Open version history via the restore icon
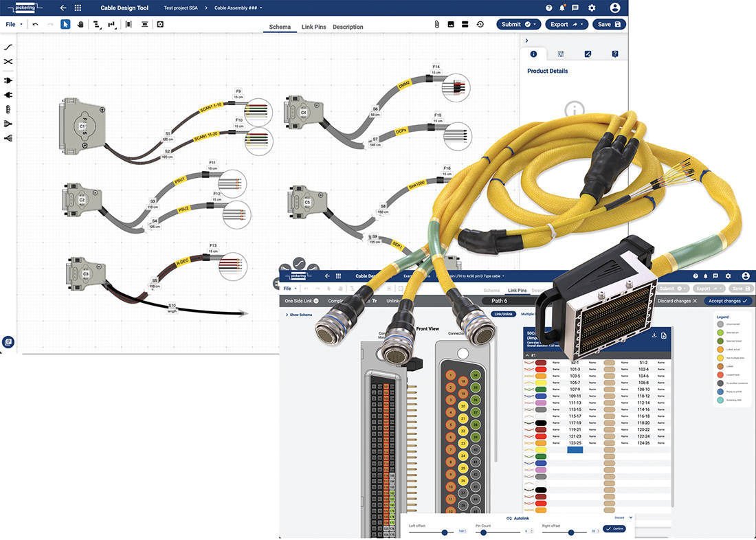 tap(480, 24)
